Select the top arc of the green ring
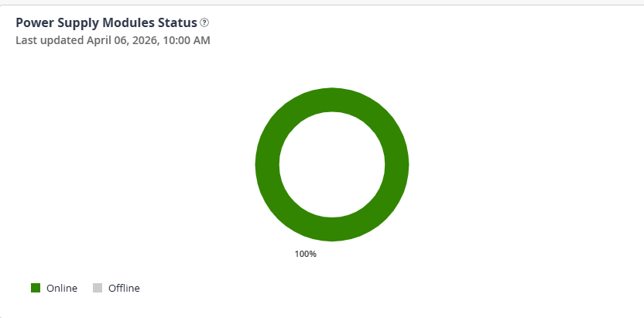644x318 pixels. 332,99
